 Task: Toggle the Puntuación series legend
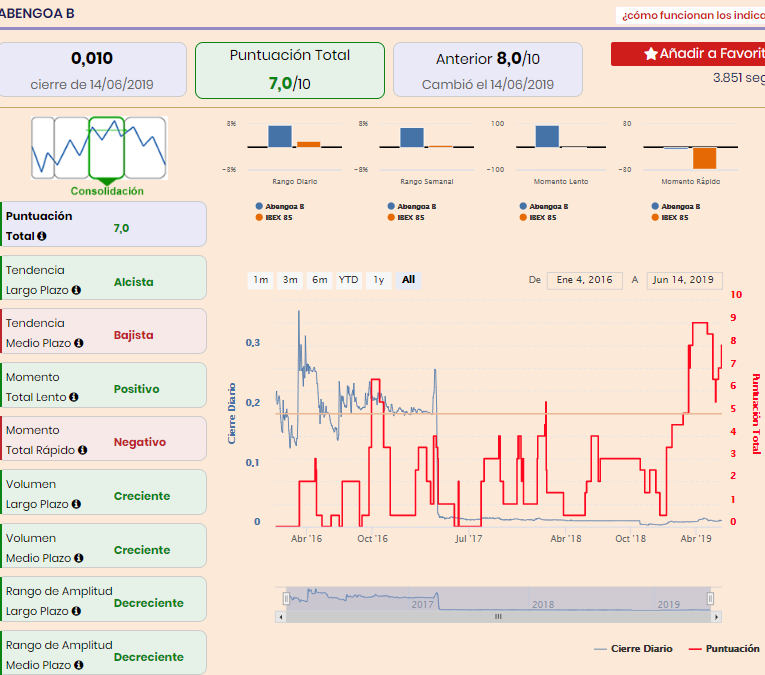tap(724, 649)
